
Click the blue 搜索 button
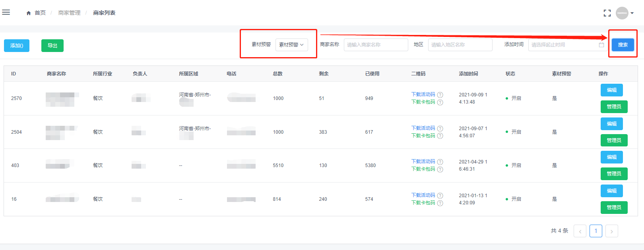point(623,45)
